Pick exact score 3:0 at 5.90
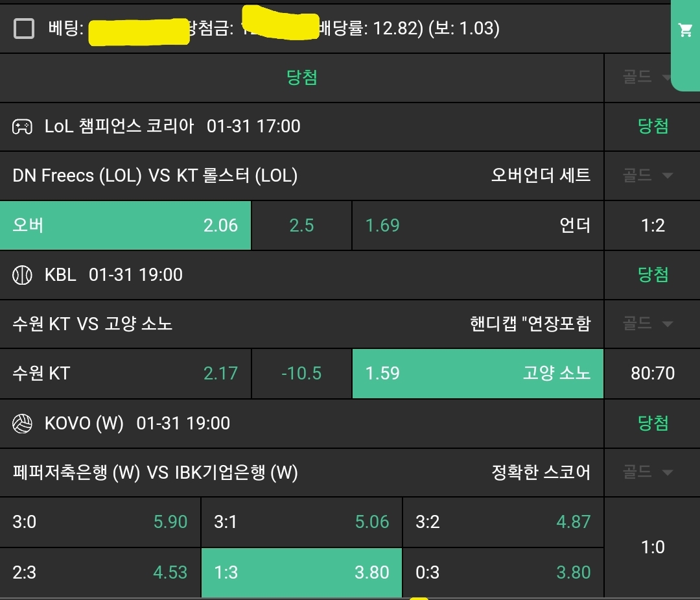The height and width of the screenshot is (600, 700). [100, 522]
